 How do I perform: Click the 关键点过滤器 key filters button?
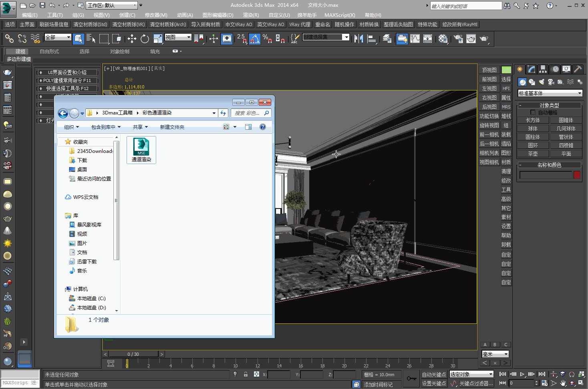tap(476, 383)
